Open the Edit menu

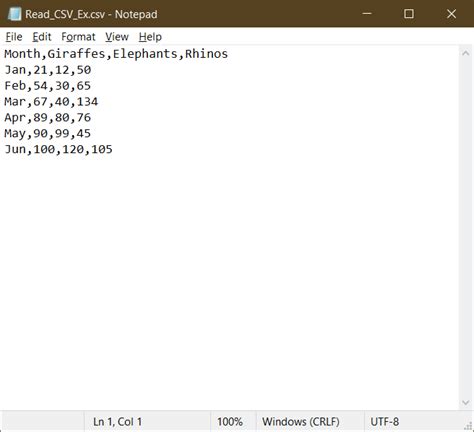coord(42,37)
